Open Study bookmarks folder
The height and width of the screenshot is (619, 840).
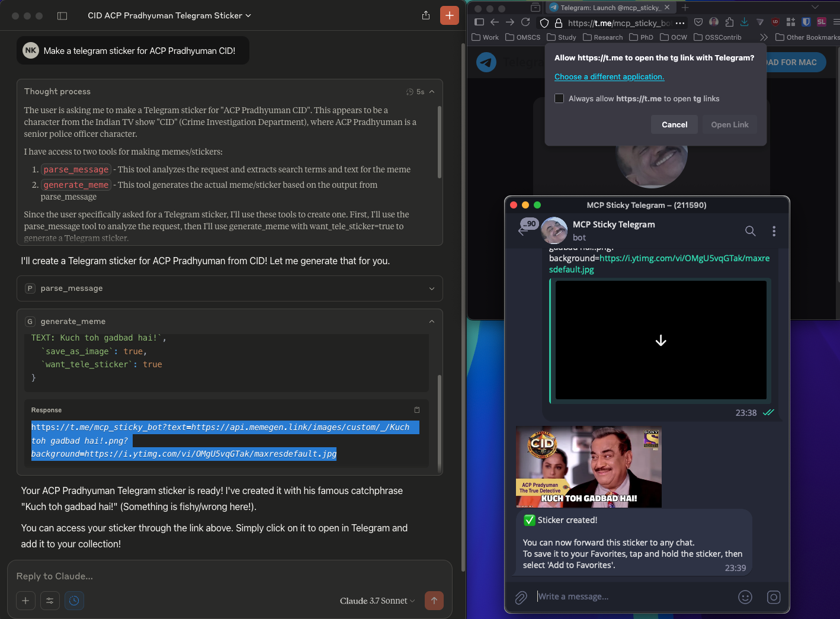562,37
